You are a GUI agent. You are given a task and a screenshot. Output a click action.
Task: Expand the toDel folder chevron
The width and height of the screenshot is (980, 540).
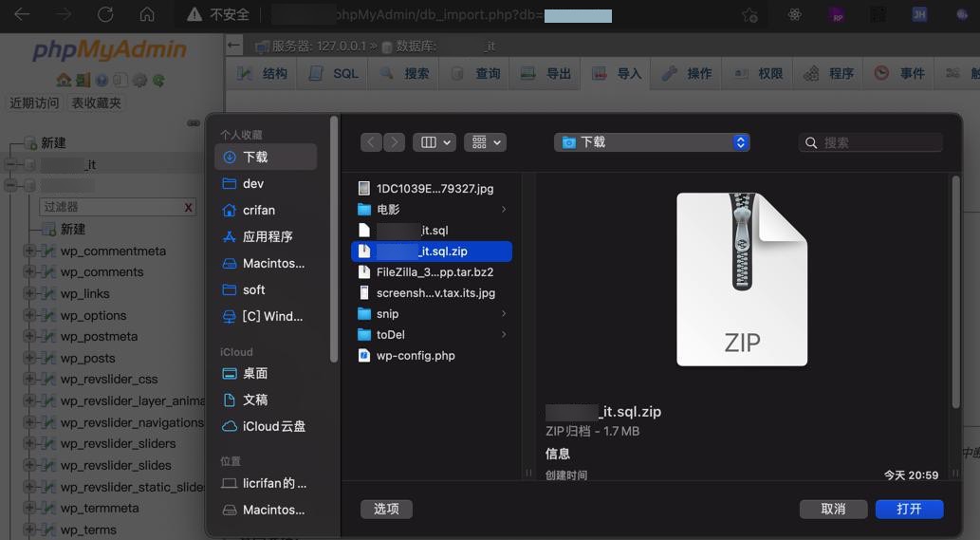[504, 334]
